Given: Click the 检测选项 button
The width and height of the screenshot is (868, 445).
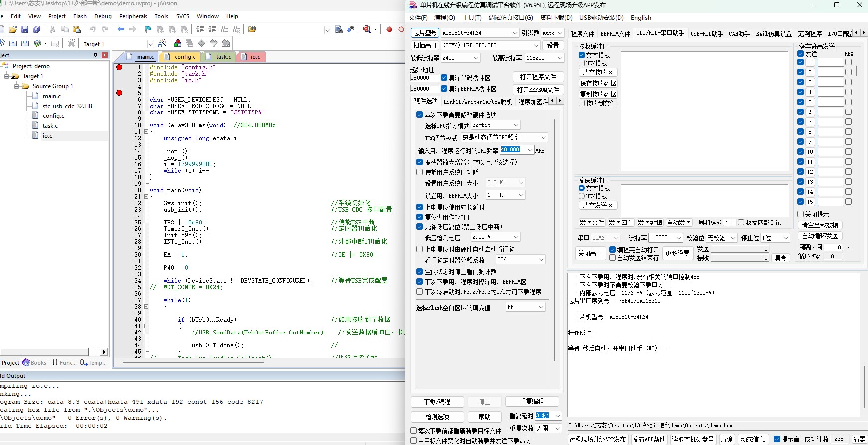Looking at the screenshot, I should point(437,417).
